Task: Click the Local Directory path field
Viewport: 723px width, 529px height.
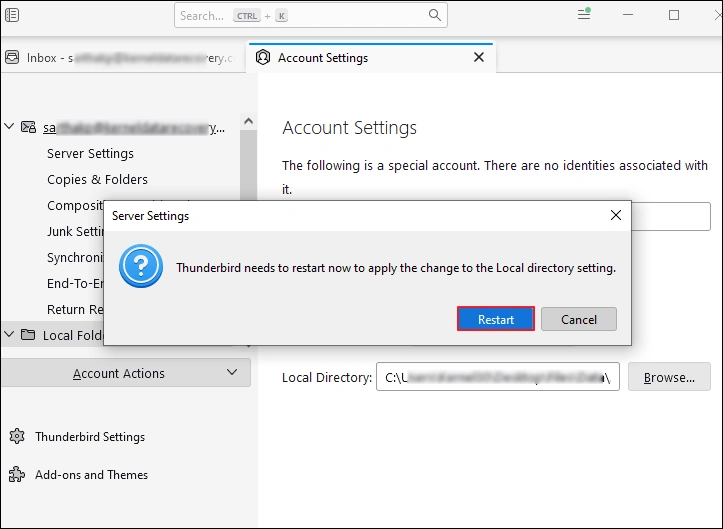Action: coord(498,377)
